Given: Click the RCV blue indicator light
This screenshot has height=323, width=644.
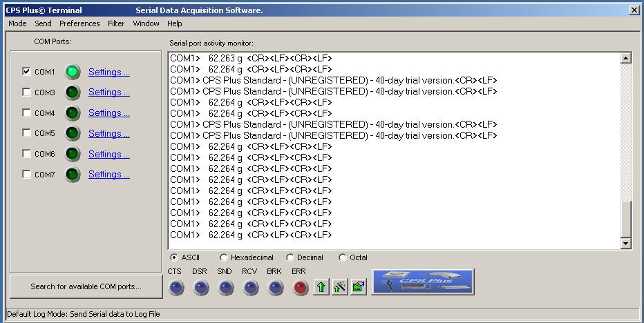Looking at the screenshot, I should click(x=251, y=288).
